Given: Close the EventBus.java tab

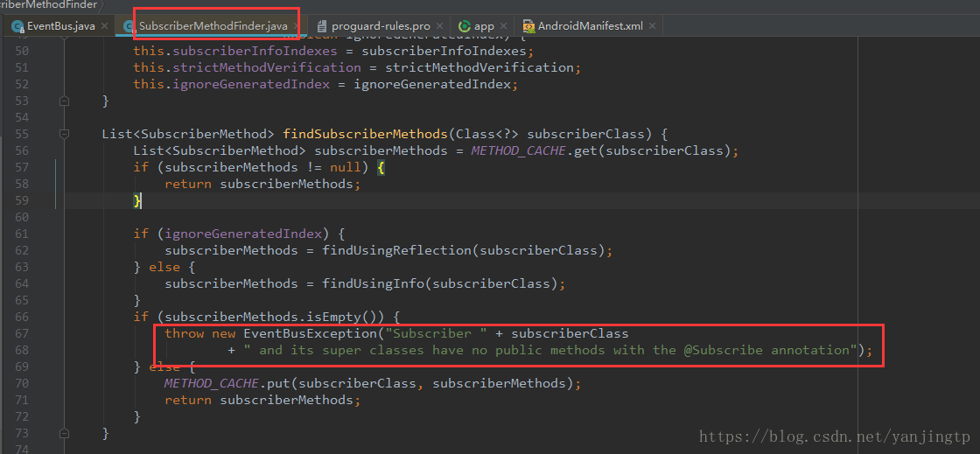Looking at the screenshot, I should 104,26.
